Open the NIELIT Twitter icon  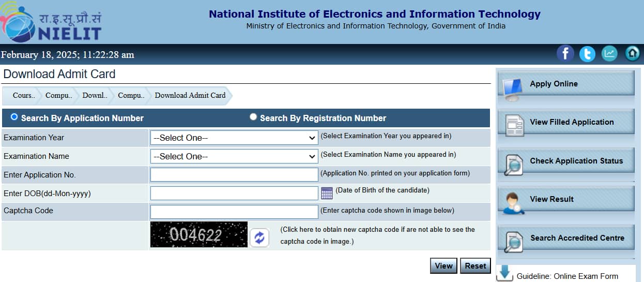point(587,53)
